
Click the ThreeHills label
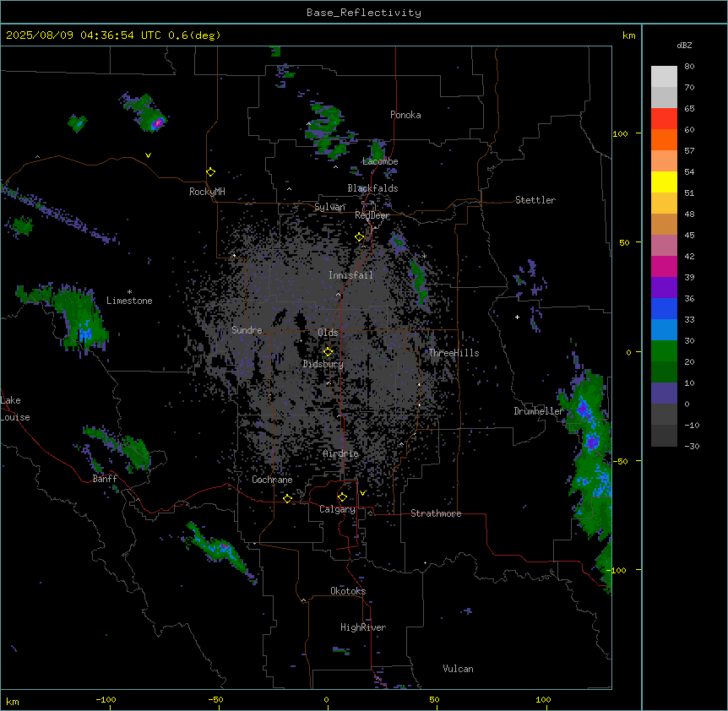click(454, 353)
